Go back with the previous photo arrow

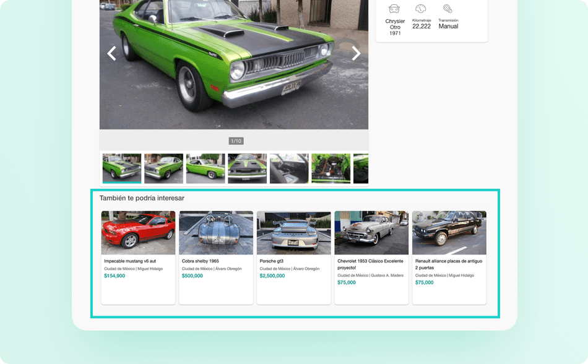point(111,53)
